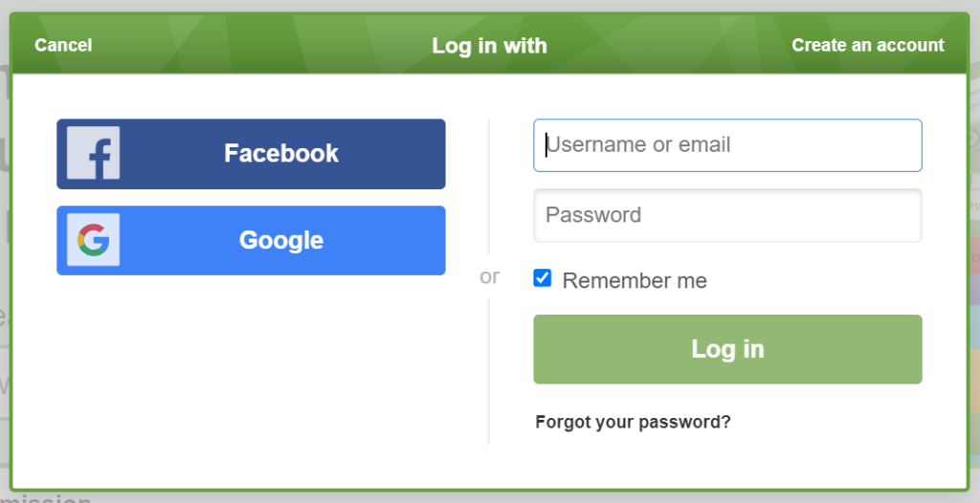Click the green header between Cancel and the title
Screen dimensions: 980x503
click(x=258, y=45)
